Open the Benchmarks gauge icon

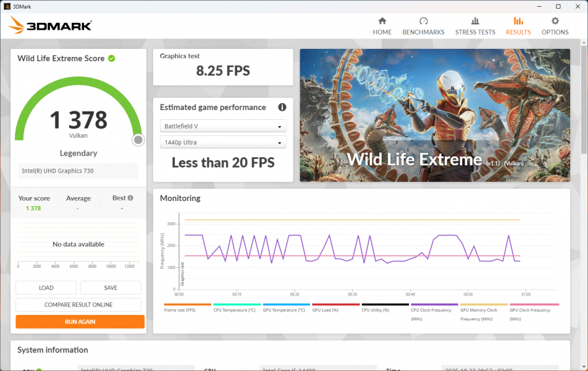pyautogui.click(x=423, y=21)
